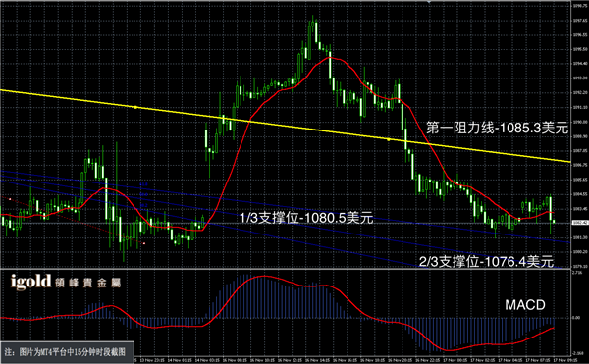Select the right anchor point on yellow trendline
Viewport: 589px width, 364px height.
(x=389, y=139)
